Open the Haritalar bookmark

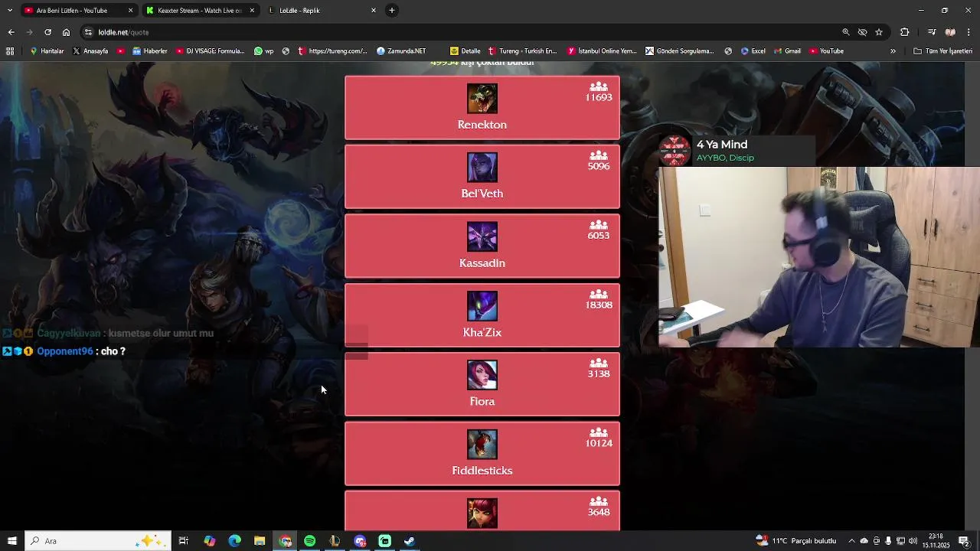[x=47, y=51]
